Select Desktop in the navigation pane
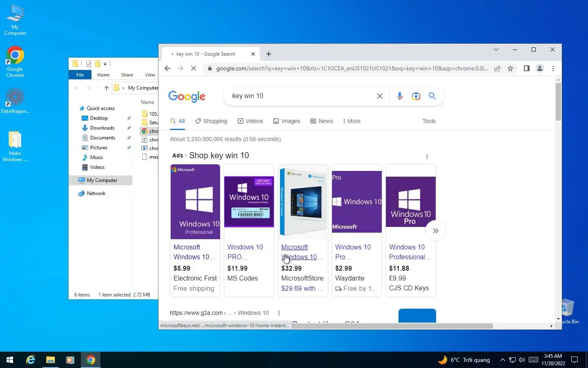The width and height of the screenshot is (588, 368). coord(99,118)
